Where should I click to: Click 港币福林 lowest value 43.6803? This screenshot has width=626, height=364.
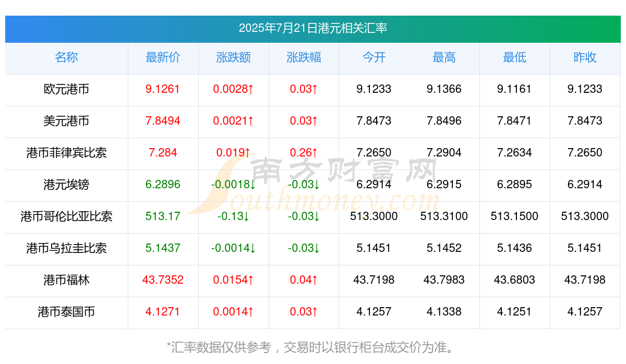[x=514, y=280]
